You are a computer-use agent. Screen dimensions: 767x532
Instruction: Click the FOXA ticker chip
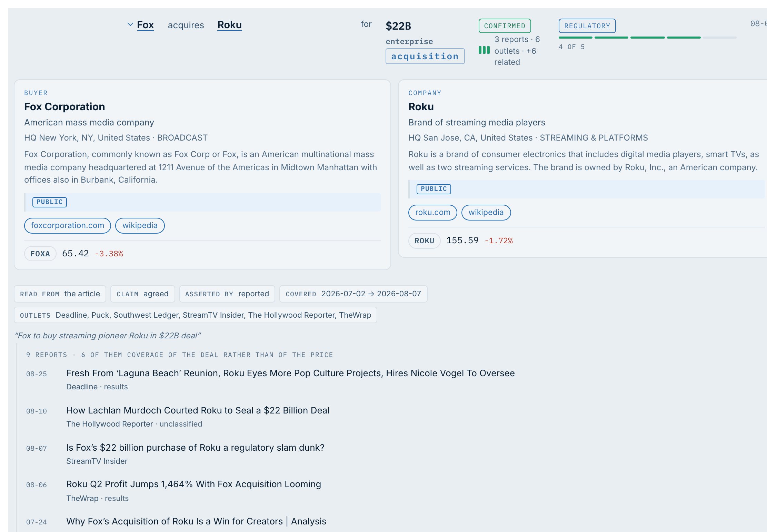coord(40,254)
